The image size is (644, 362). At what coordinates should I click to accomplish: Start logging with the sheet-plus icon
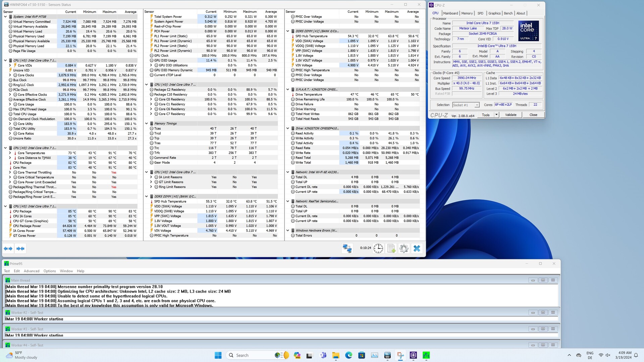[391, 248]
